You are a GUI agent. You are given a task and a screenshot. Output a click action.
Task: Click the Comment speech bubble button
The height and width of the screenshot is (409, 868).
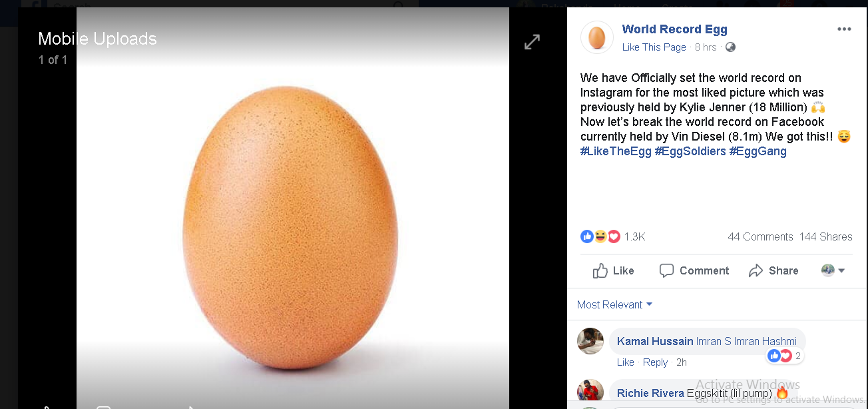click(694, 270)
